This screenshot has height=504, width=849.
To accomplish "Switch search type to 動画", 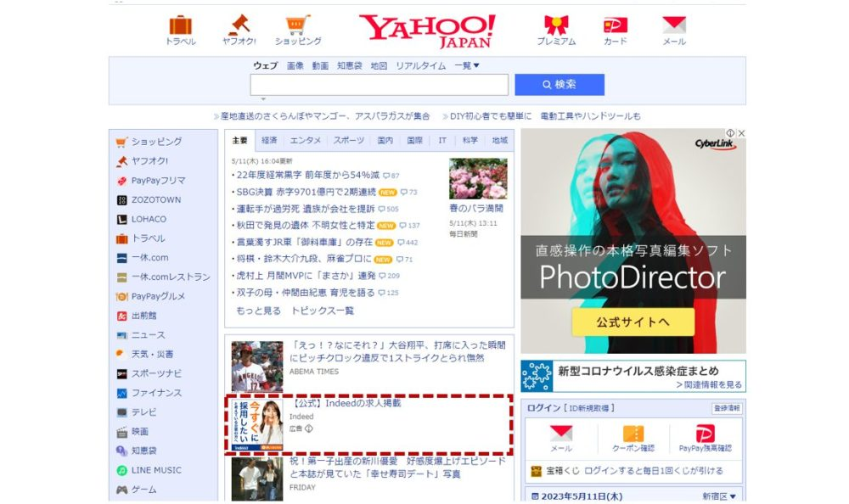I will 320,65.
